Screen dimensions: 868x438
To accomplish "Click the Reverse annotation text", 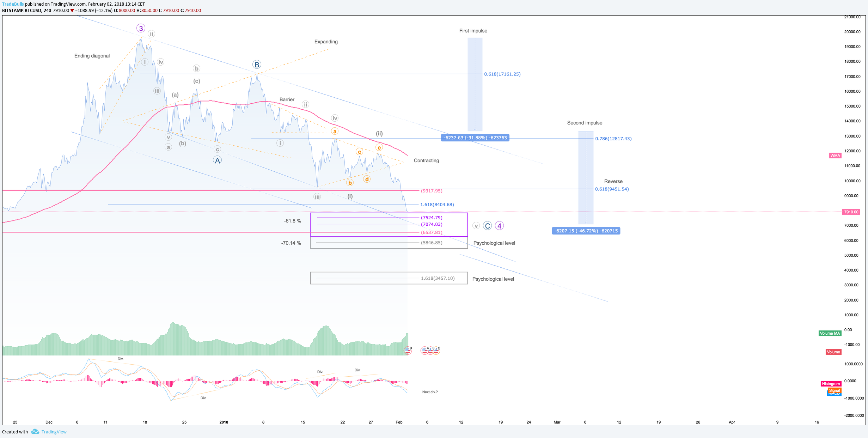I will pos(613,181).
